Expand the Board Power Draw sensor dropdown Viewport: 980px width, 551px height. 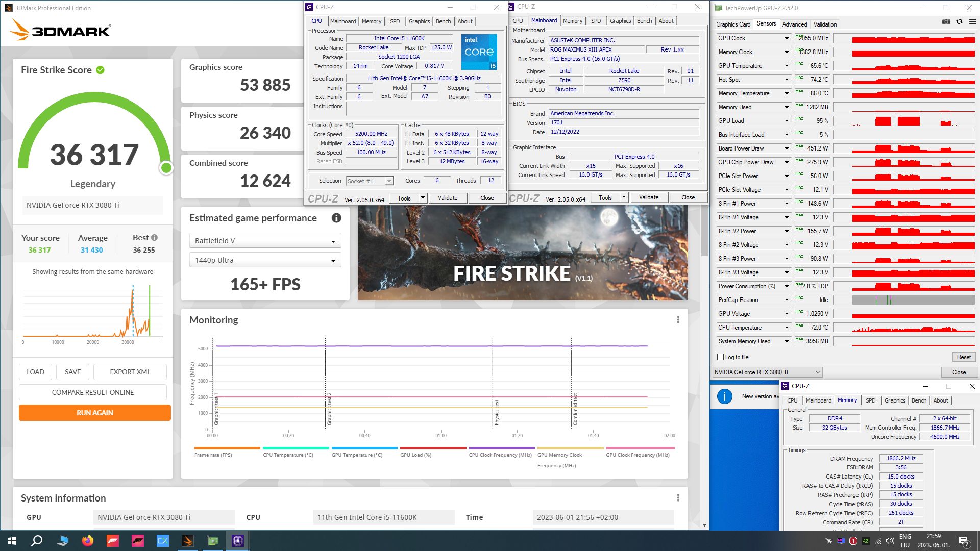click(x=787, y=148)
